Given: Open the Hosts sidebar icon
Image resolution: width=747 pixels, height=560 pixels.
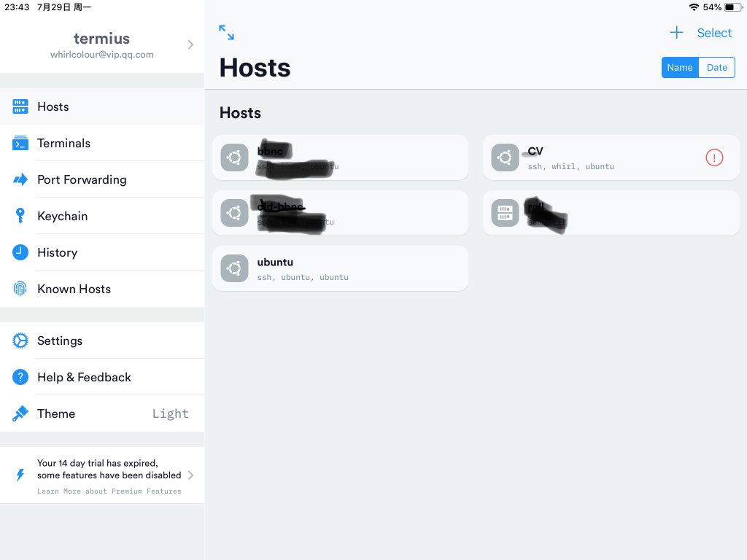Looking at the screenshot, I should click(20, 106).
